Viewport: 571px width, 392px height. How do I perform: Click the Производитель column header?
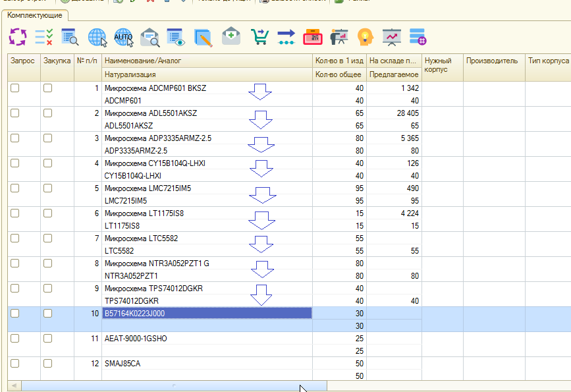[493, 61]
